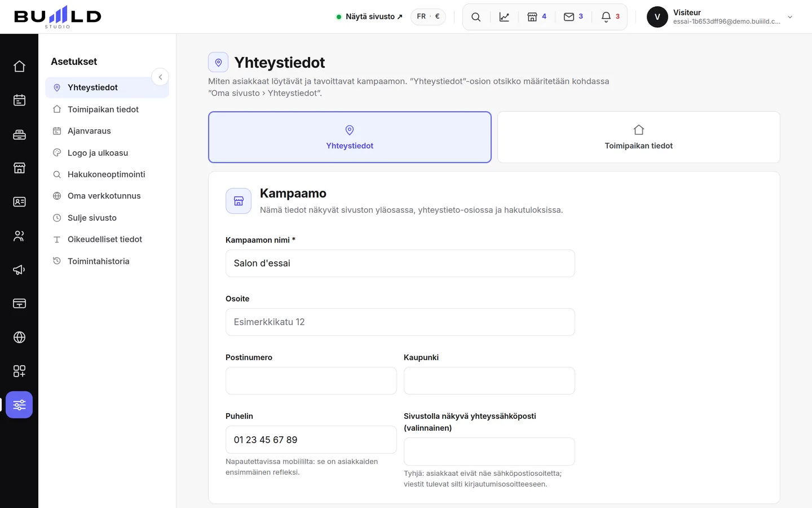Click the Kampaamon nimi input field
Viewport: 812px width, 508px height.
400,263
